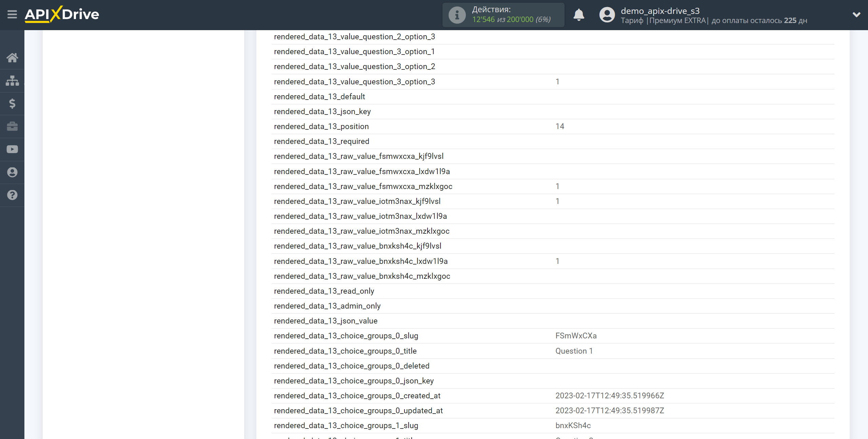Select row rendered_data_13_position
Screen dimensions: 868x439
553,126
